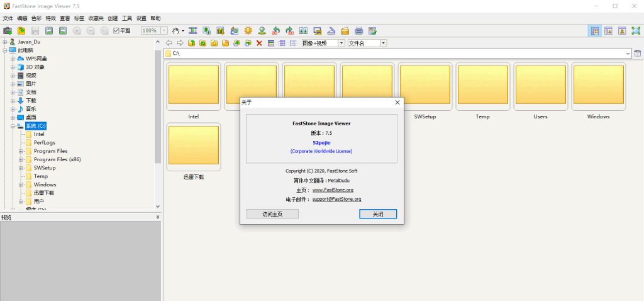Screen dimensions: 644x301
Task: Expand the WPS网盘 tree node
Action: [13, 59]
